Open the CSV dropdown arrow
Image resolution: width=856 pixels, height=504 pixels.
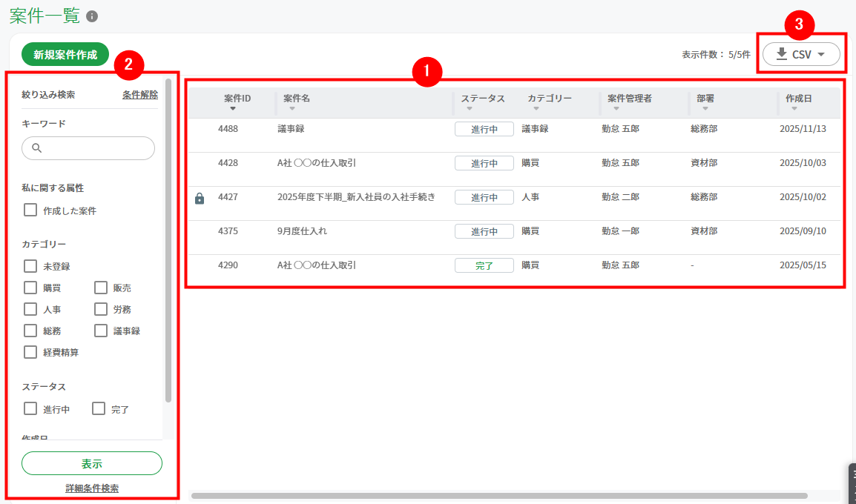(x=821, y=55)
